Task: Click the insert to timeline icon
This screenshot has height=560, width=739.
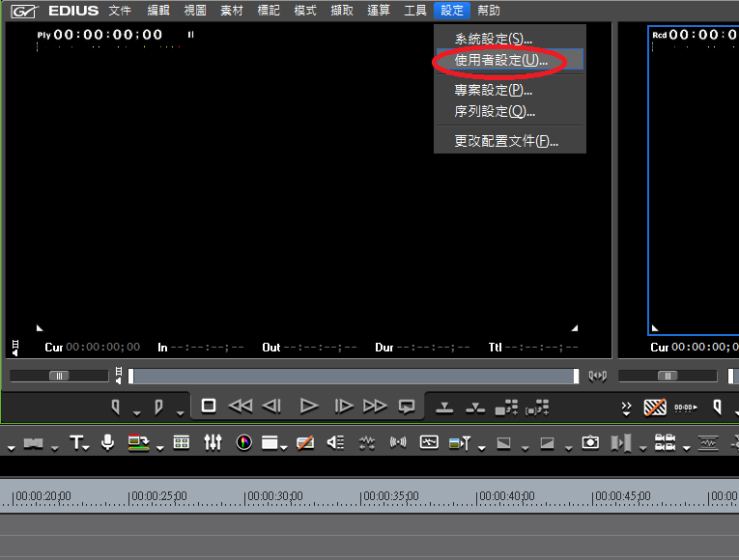Action: (444, 406)
